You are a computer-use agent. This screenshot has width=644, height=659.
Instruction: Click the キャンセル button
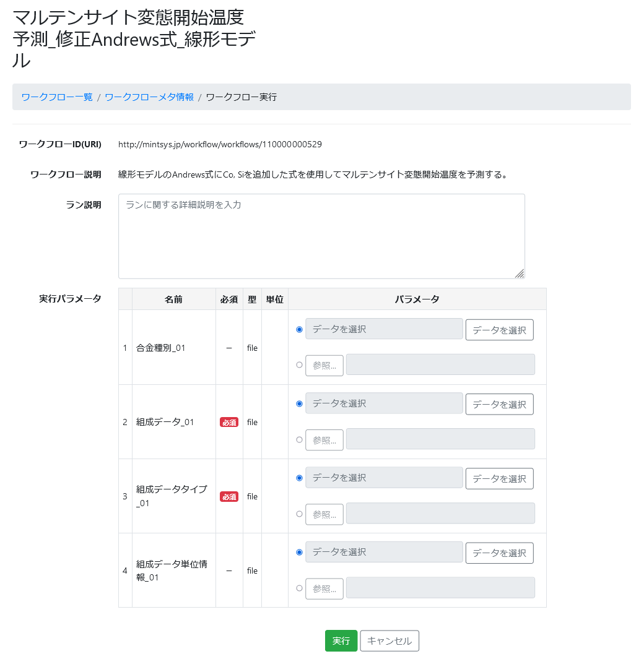point(389,641)
